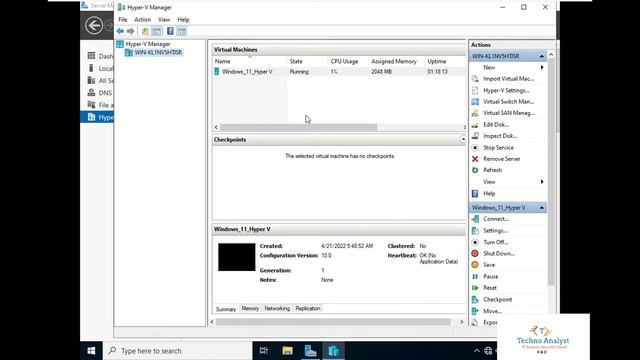Click the green Refresh action
Image resolution: width=640 pixels, height=360 pixels.
point(493,170)
